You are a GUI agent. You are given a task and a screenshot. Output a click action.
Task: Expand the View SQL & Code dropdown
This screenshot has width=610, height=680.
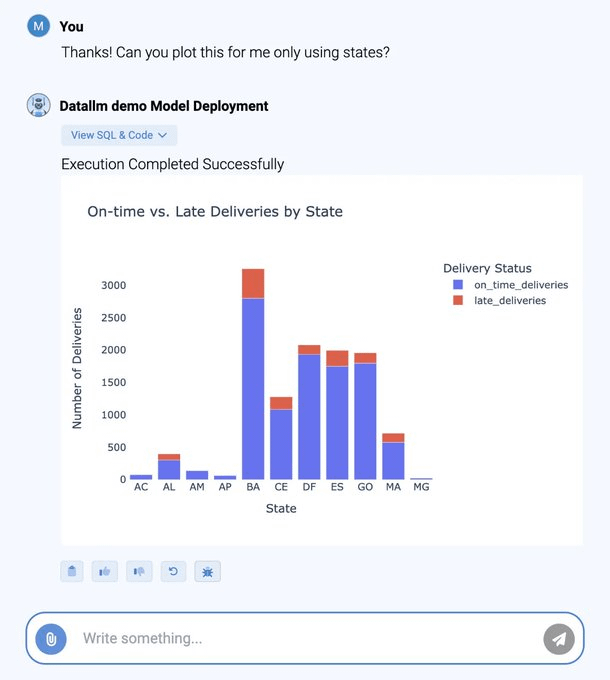119,135
